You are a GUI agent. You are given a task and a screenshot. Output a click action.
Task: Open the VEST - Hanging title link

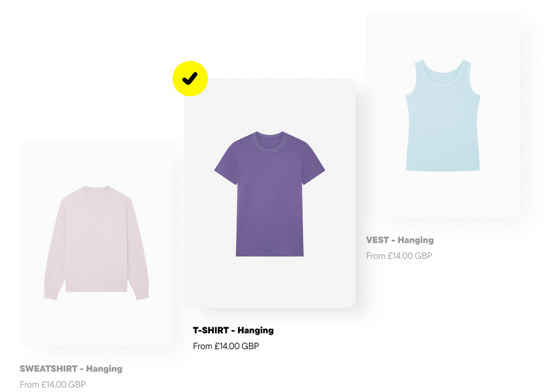400,240
